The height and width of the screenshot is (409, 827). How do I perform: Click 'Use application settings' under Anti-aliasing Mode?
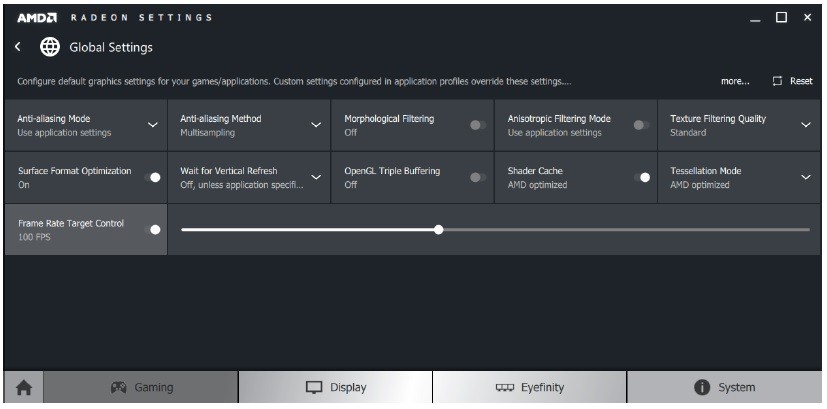(64, 132)
